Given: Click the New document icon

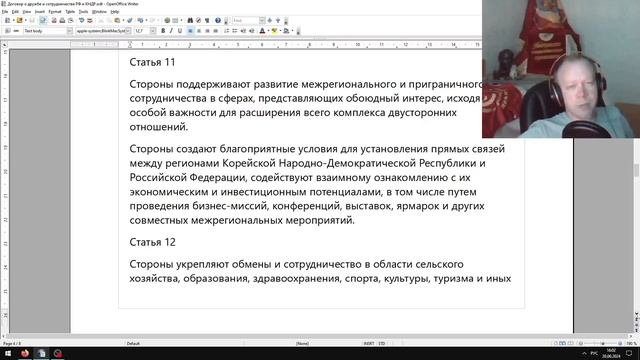Looking at the screenshot, I should pos(7,20).
